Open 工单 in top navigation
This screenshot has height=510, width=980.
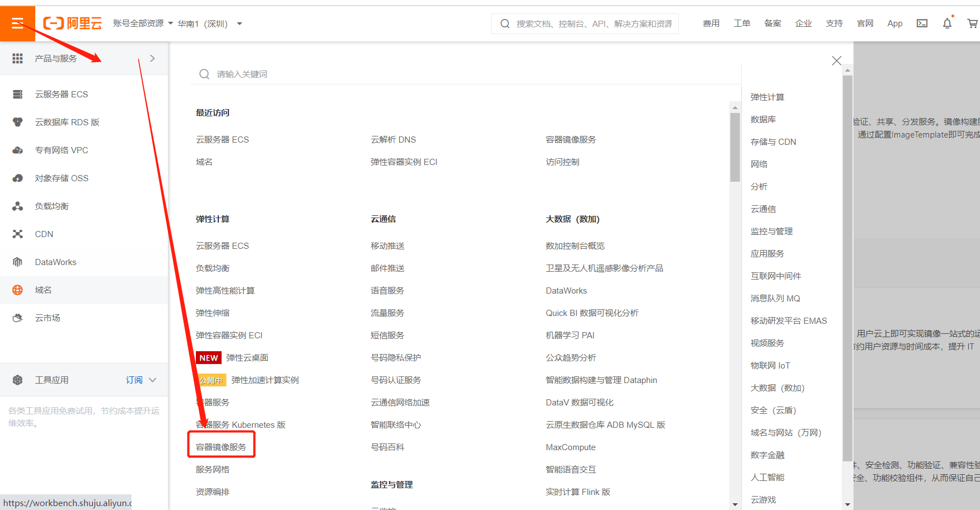pos(742,23)
